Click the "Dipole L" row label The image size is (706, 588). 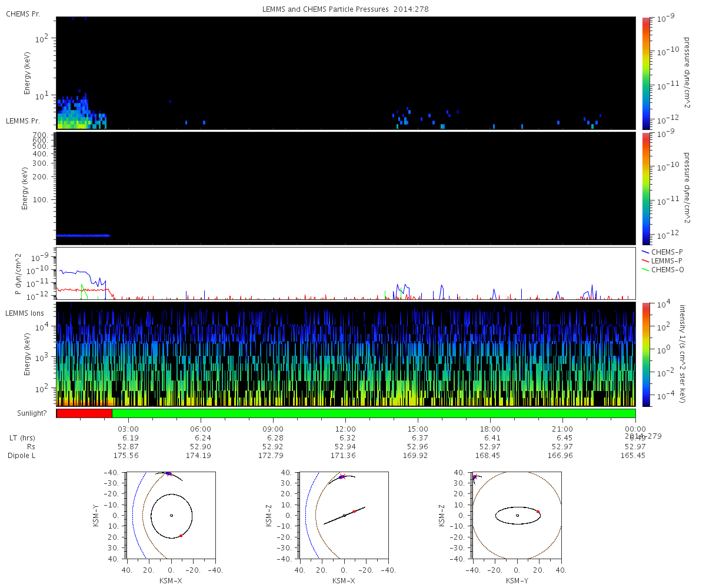click(22, 456)
